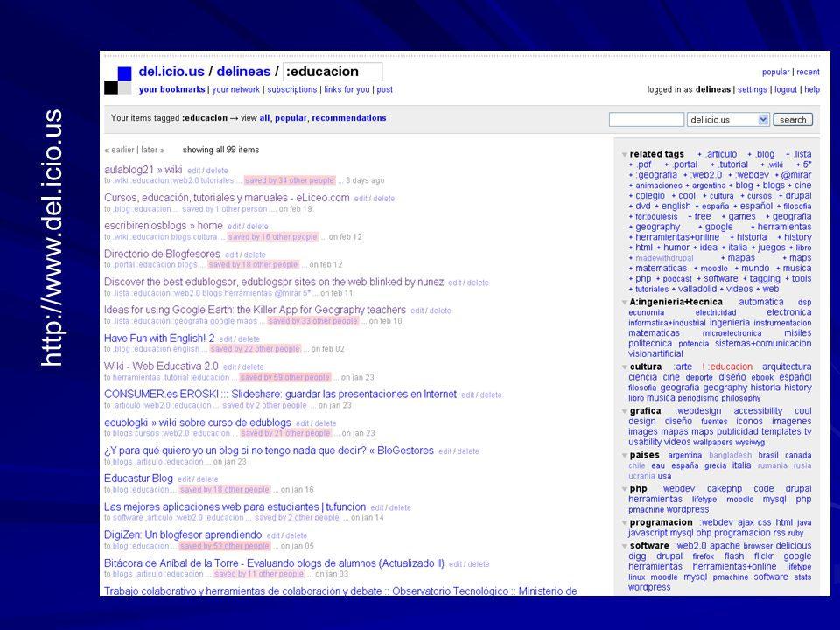Open Have Fun with English! 2 bookmark

159,338
